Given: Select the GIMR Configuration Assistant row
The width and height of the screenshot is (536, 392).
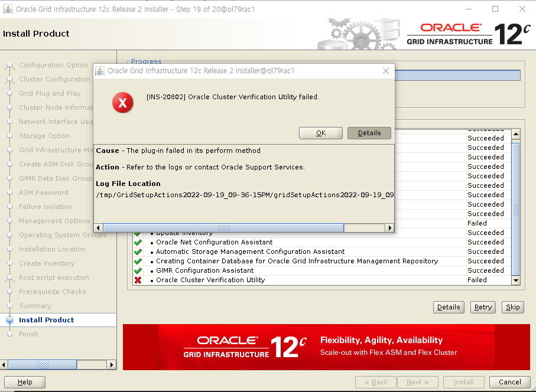Looking at the screenshot, I should pos(321,270).
